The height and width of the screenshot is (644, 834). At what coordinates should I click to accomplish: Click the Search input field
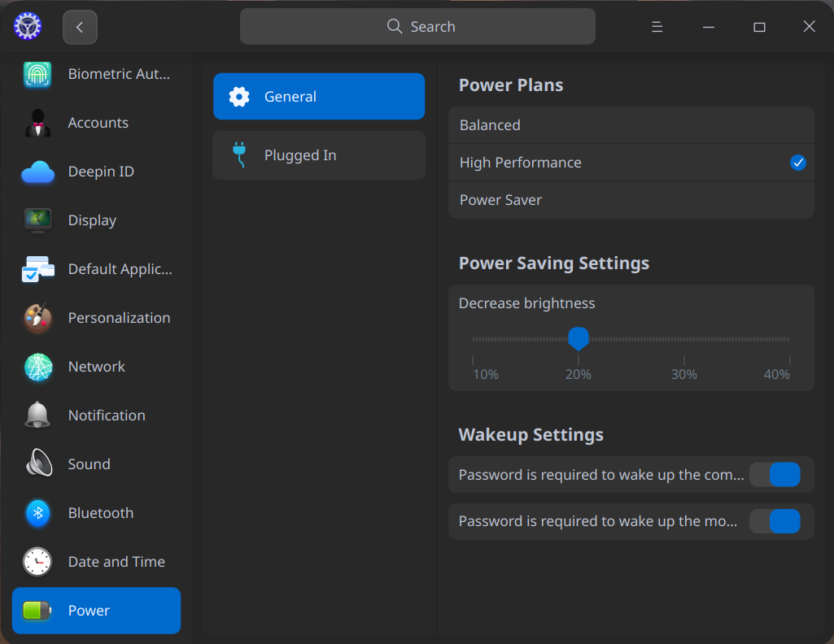click(x=417, y=27)
